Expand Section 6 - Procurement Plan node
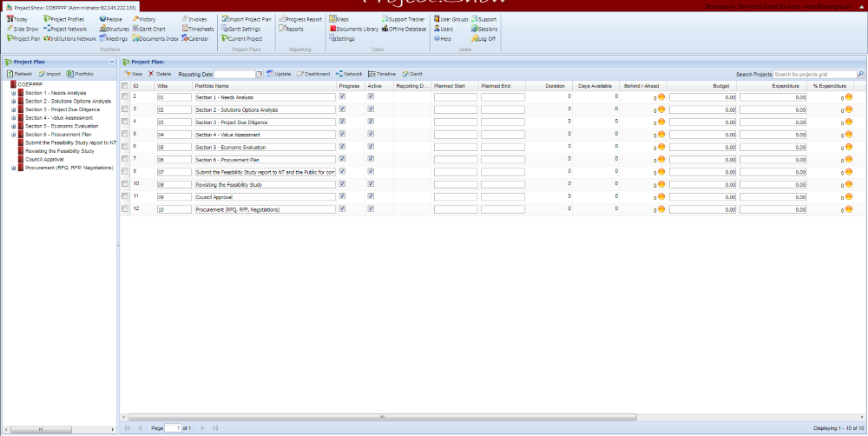The height and width of the screenshot is (436, 868). [13, 135]
